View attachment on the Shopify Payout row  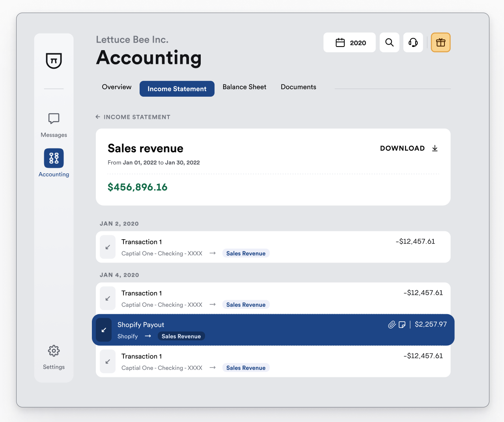[x=392, y=324]
